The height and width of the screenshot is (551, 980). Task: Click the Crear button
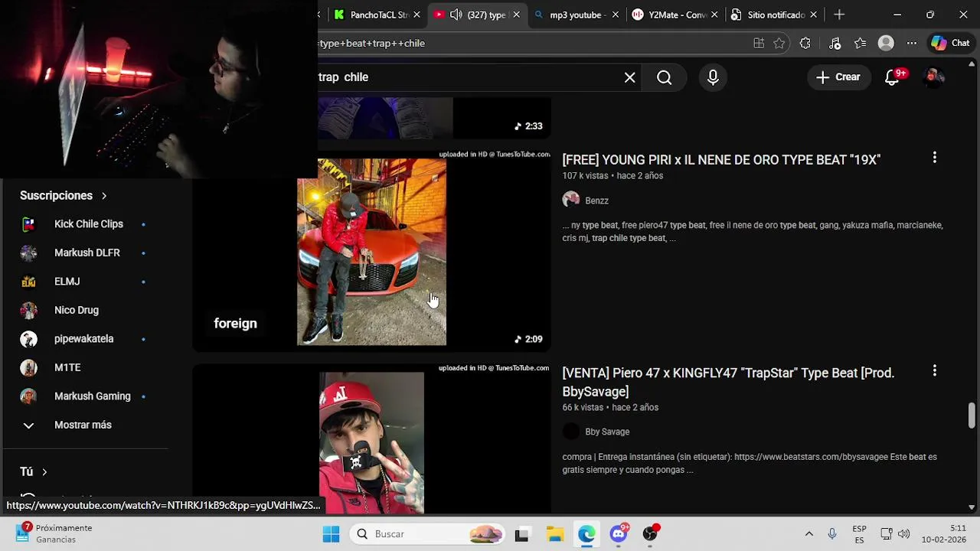point(838,77)
